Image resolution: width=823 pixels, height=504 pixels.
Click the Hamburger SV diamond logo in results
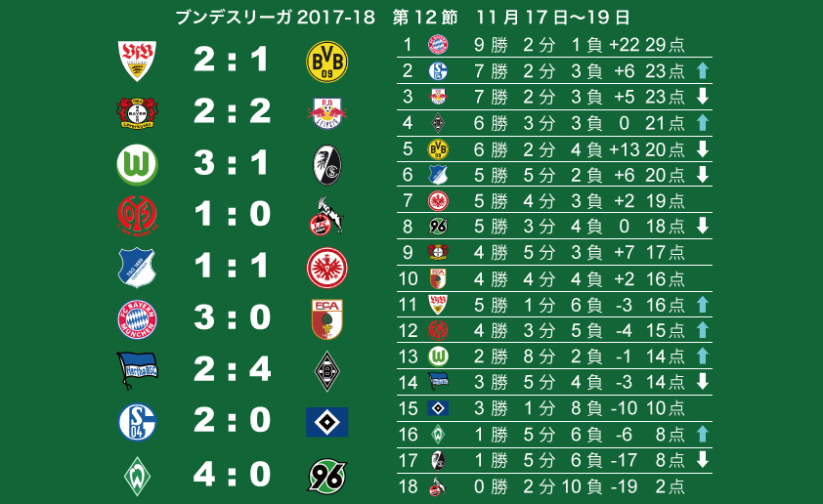tap(327, 422)
